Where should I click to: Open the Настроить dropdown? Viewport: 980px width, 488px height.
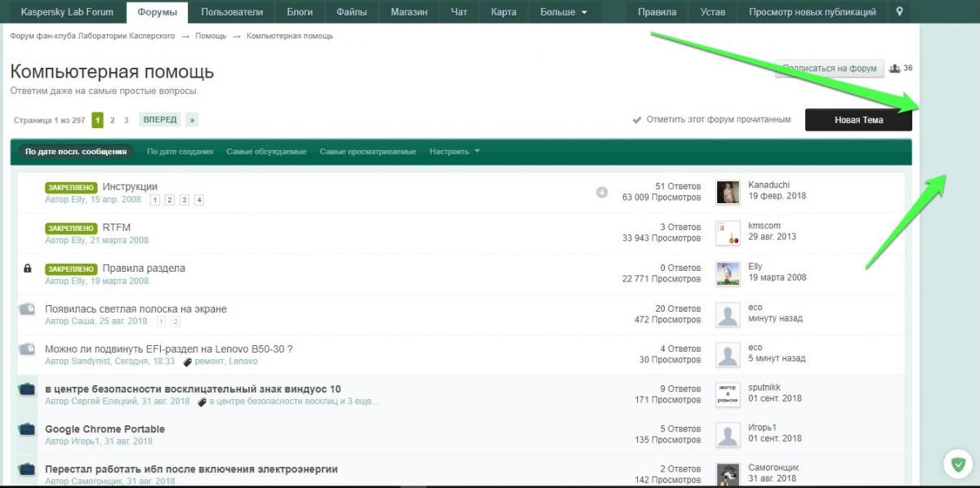click(454, 152)
